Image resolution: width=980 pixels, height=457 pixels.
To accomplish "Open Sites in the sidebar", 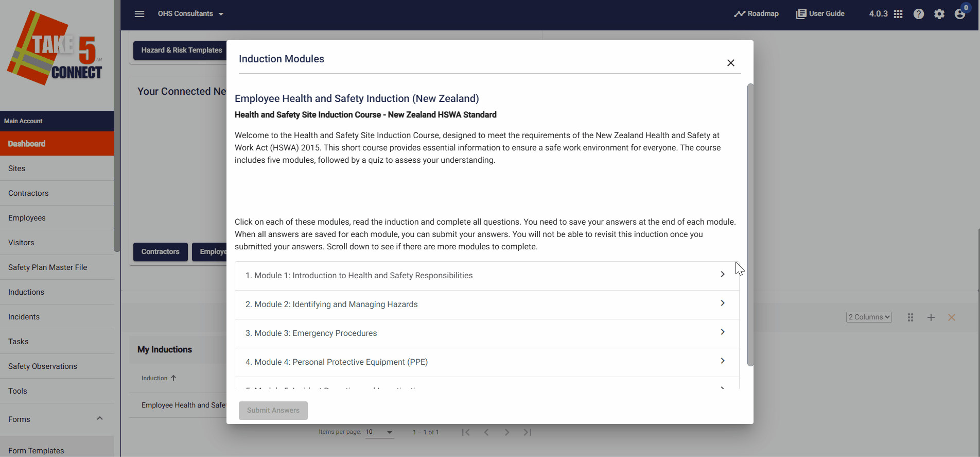I will click(57, 168).
